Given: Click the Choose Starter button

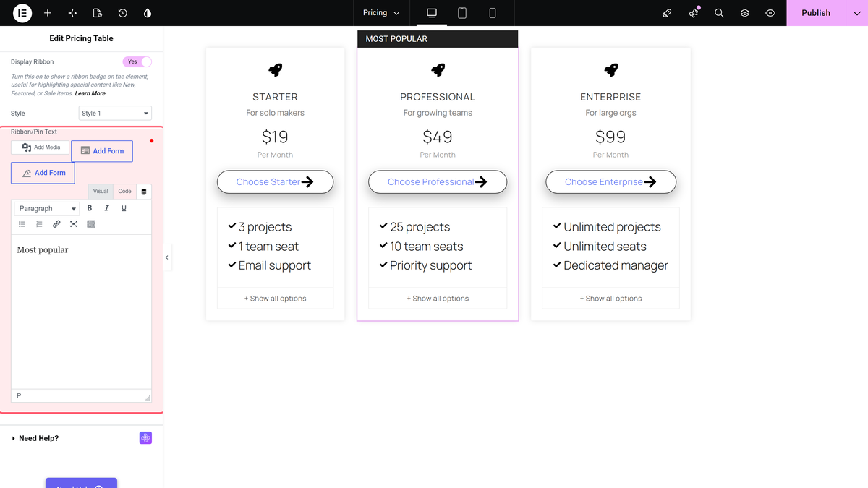Looking at the screenshot, I should [275, 182].
